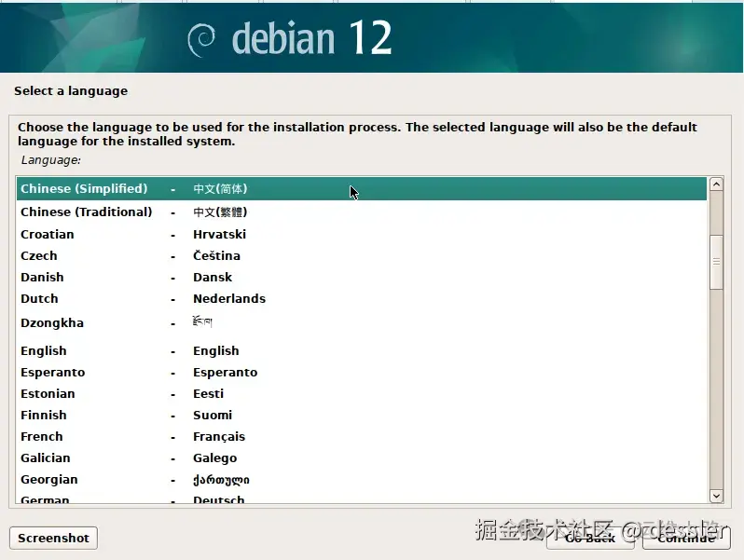Choose Estonian from the list
The width and height of the screenshot is (744, 560).
coord(362,393)
